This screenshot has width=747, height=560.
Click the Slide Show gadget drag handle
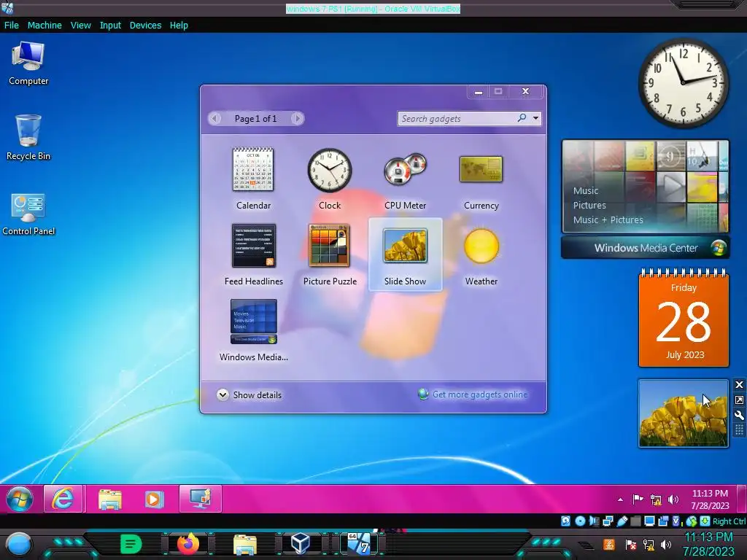tap(739, 430)
